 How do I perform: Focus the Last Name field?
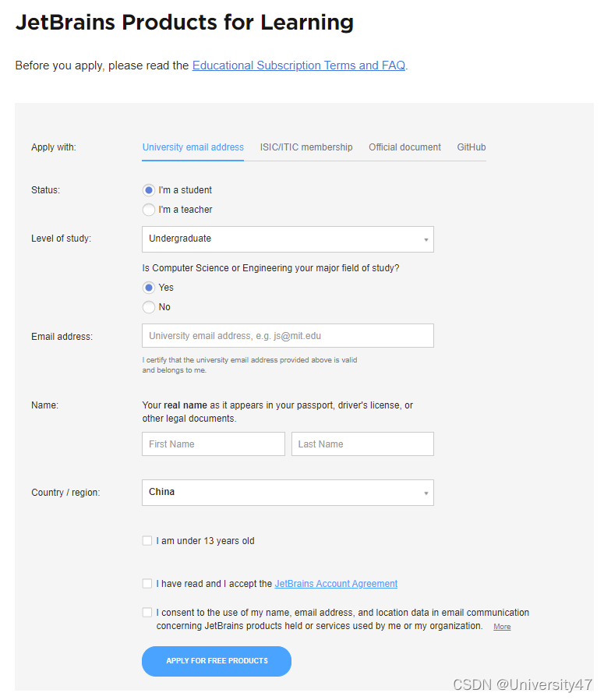tap(362, 444)
